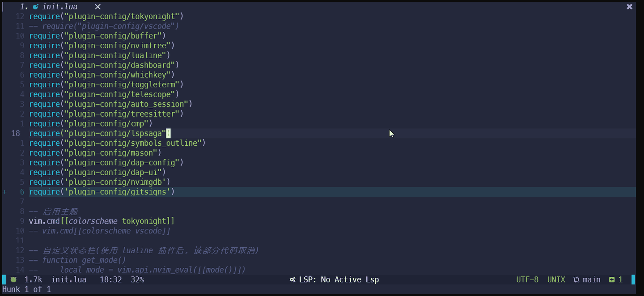Click the close icon at top right
The height and width of the screenshot is (296, 644).
coord(629,7)
